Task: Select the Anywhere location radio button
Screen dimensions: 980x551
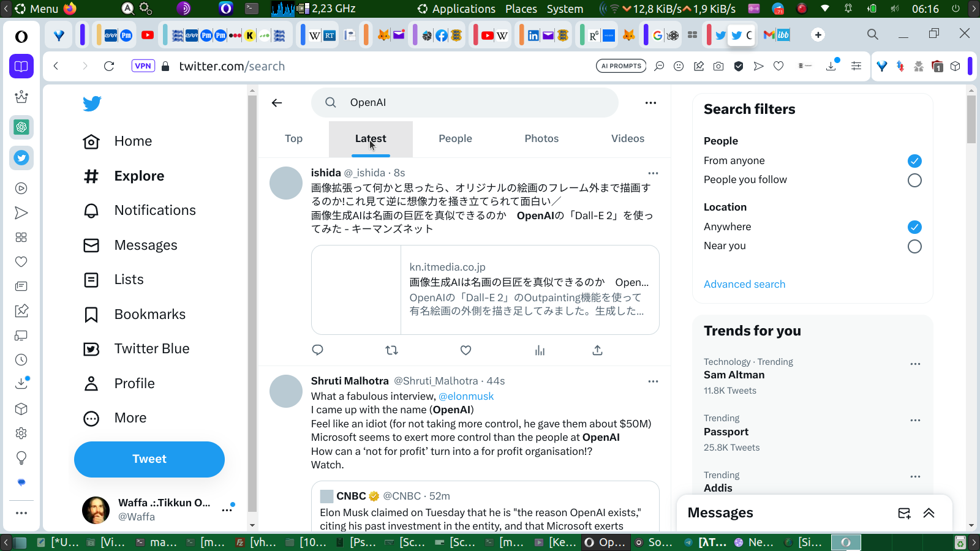Action: 914,227
